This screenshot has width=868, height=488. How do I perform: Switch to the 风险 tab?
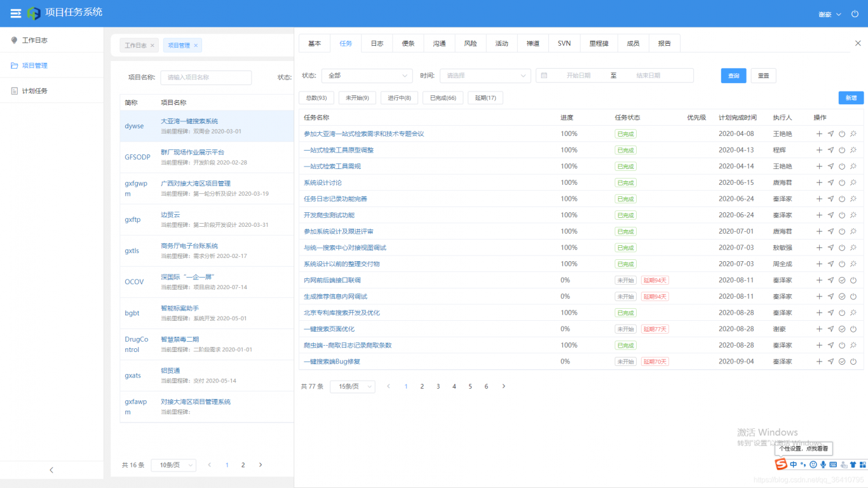[x=470, y=44]
